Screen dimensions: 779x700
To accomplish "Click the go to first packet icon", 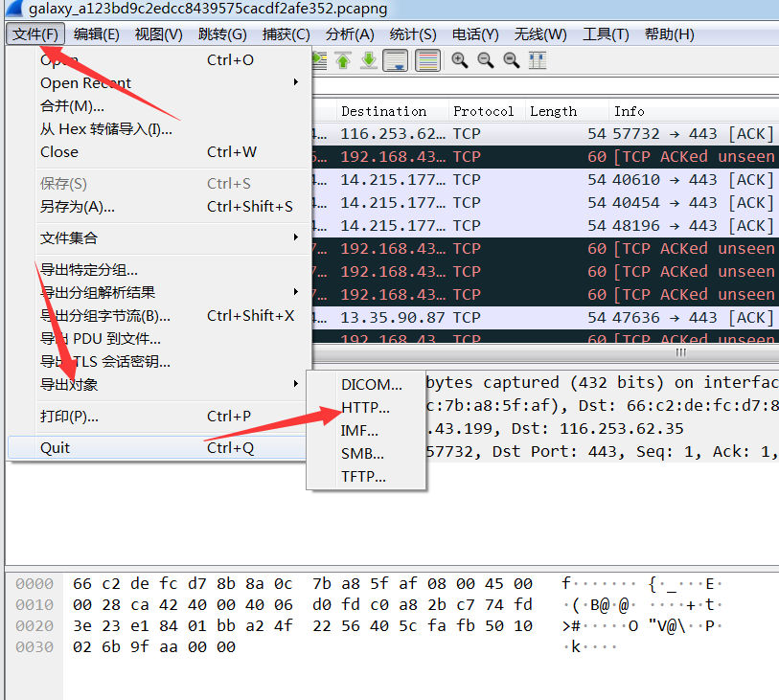I will tap(343, 60).
